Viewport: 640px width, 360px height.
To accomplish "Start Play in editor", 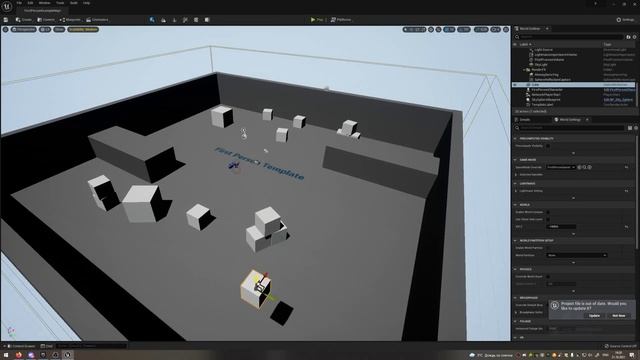I will 317,20.
